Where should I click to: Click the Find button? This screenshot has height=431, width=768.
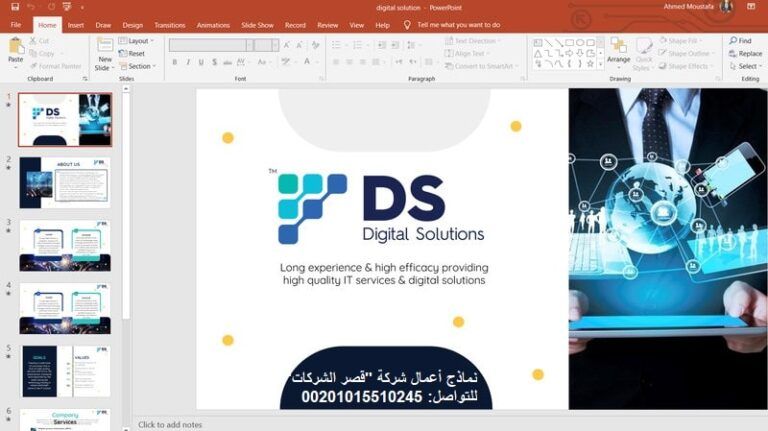click(740, 41)
